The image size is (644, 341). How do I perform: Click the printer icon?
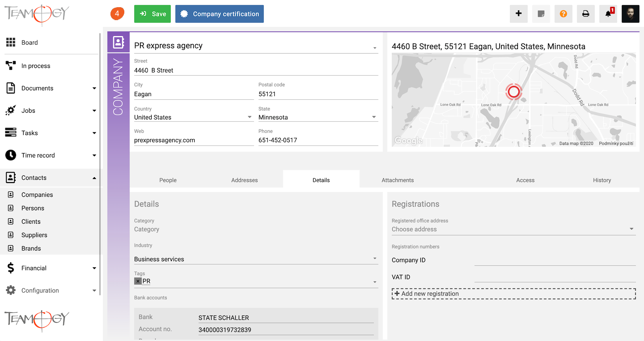point(586,14)
